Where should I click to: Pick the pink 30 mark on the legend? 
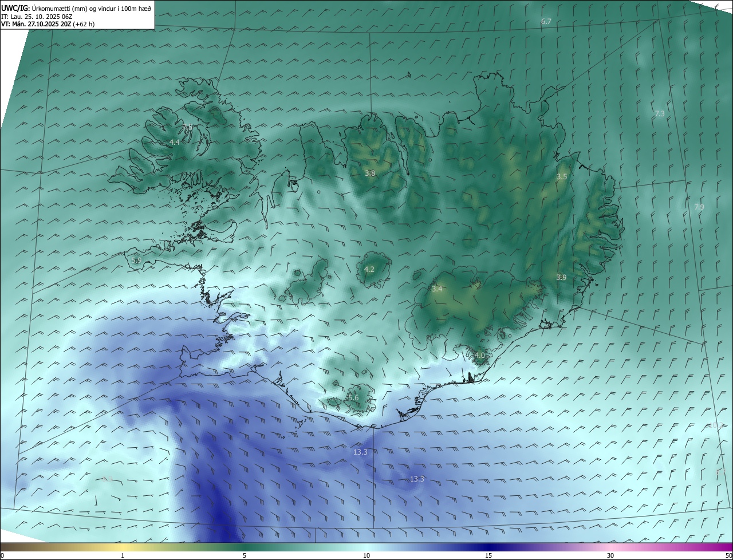point(610,555)
